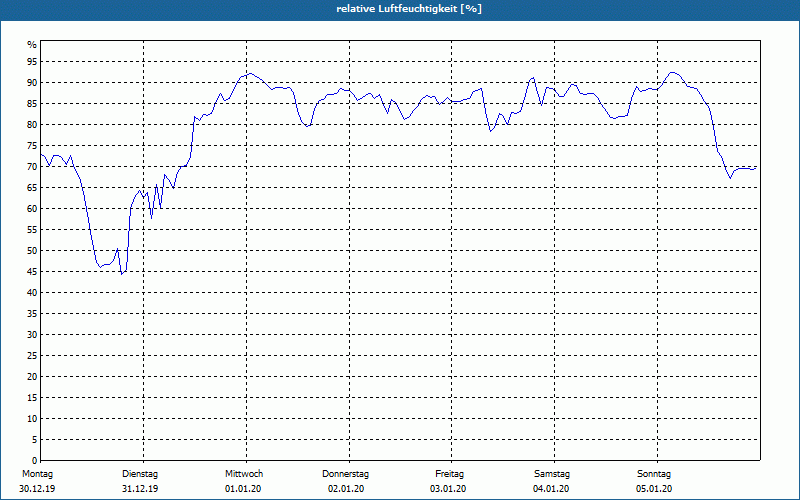
Task: Click the '31.12.19' date label
Action: tap(140, 489)
